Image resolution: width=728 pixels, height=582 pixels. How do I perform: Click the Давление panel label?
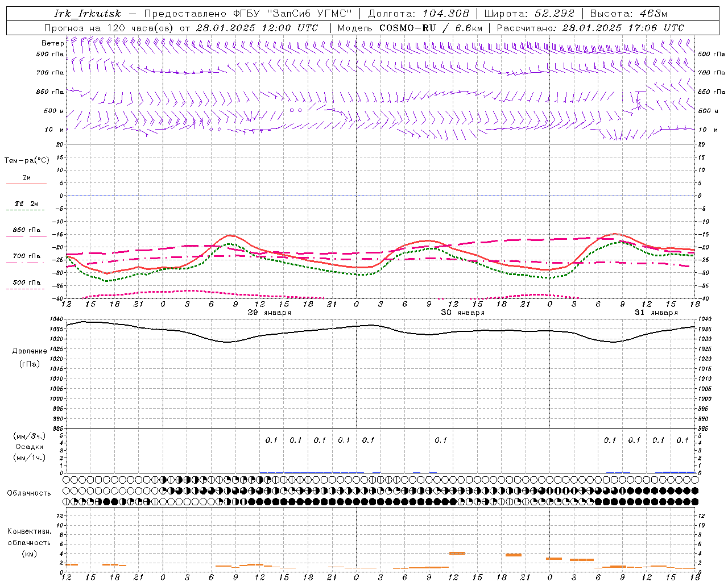click(28, 351)
